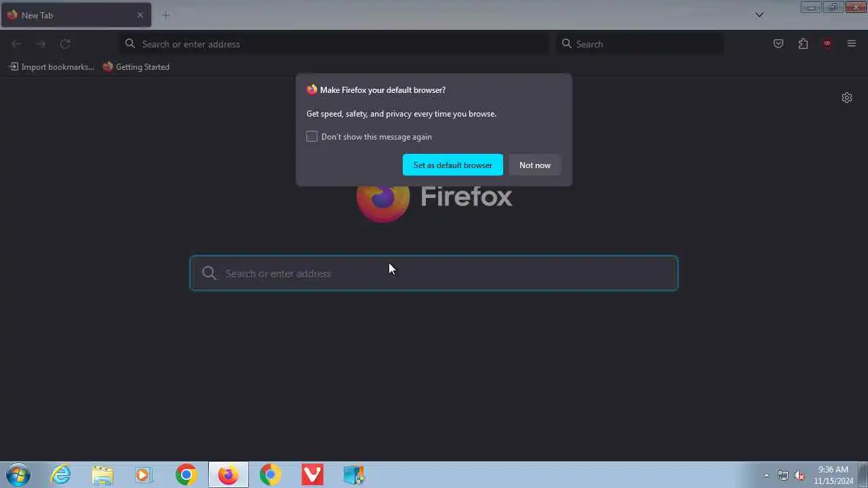Open the Extensions puzzle icon
The image size is (868, 488).
click(803, 44)
